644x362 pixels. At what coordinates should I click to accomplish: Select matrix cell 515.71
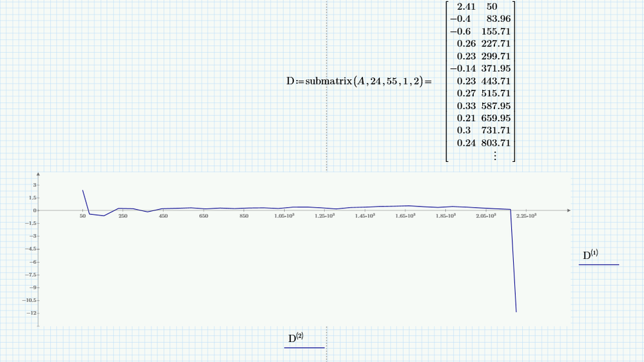tap(496, 94)
